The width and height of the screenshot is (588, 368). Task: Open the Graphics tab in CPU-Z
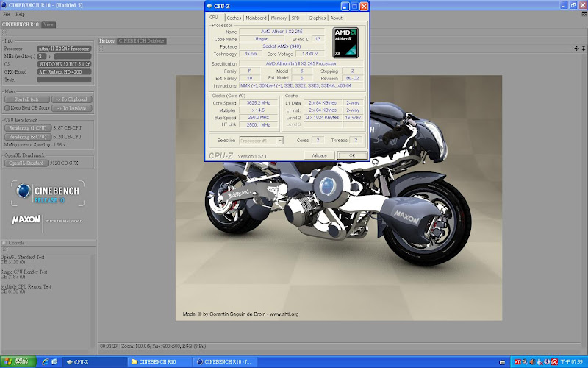317,18
